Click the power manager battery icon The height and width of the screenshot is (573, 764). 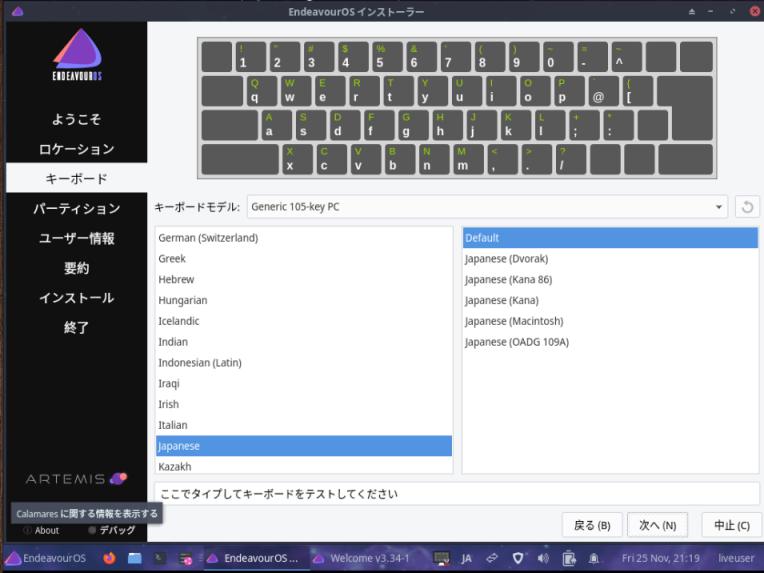point(569,558)
